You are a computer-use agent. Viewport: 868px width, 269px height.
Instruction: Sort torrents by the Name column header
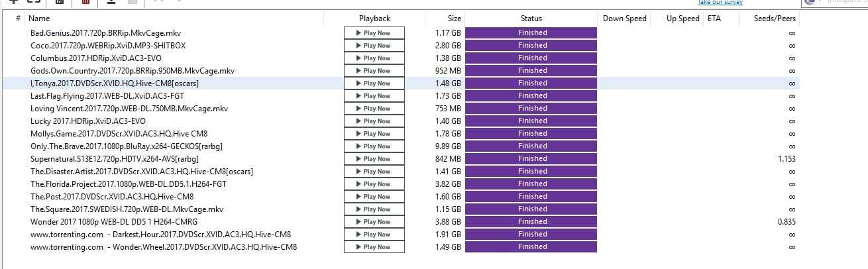pyautogui.click(x=39, y=19)
